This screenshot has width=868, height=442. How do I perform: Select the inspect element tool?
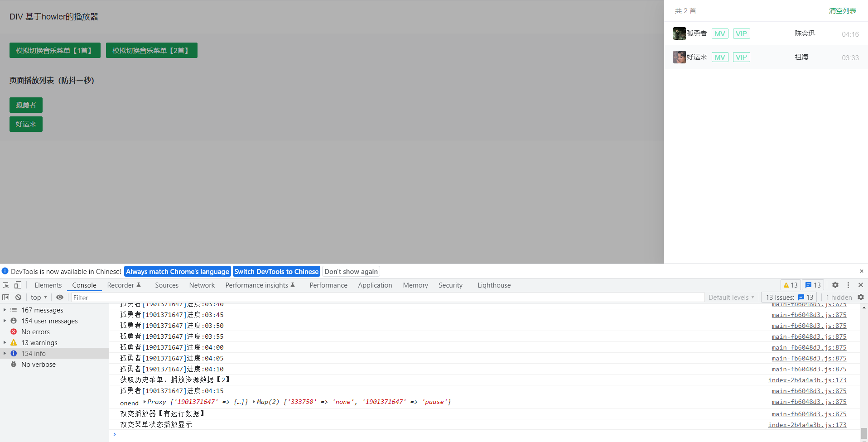[6, 285]
